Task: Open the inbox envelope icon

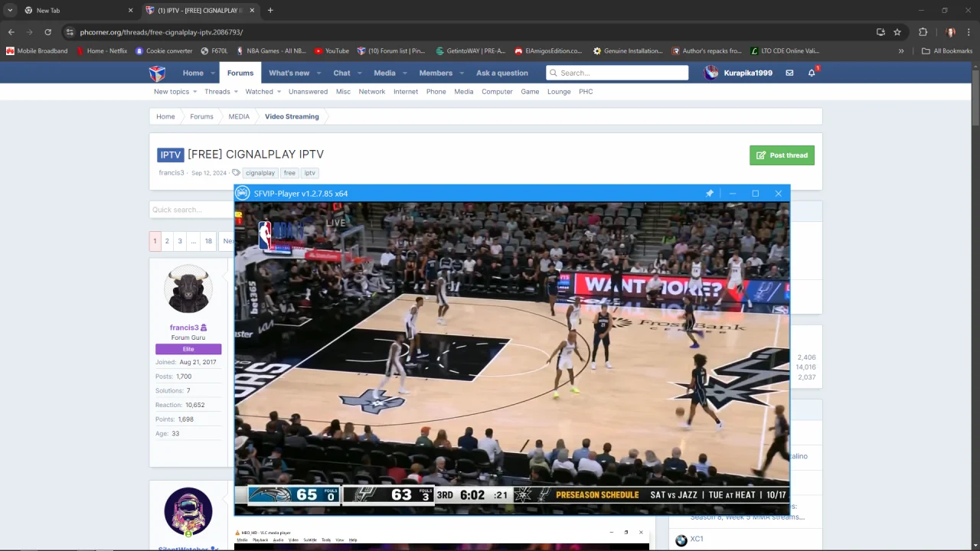Action: (789, 73)
